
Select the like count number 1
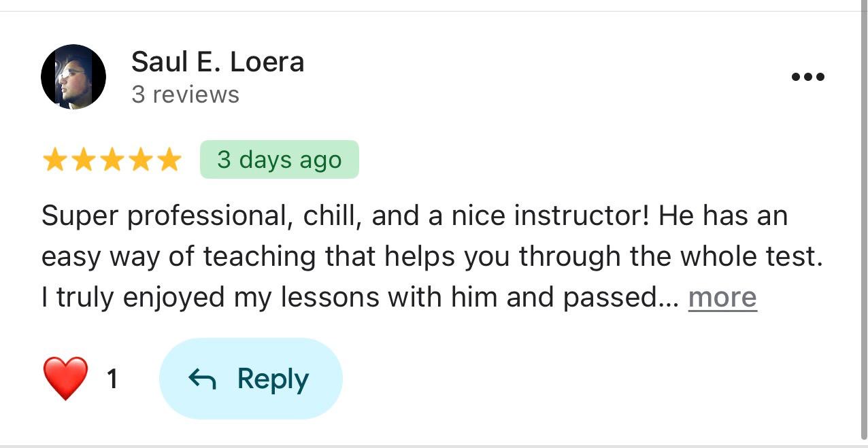(x=113, y=378)
